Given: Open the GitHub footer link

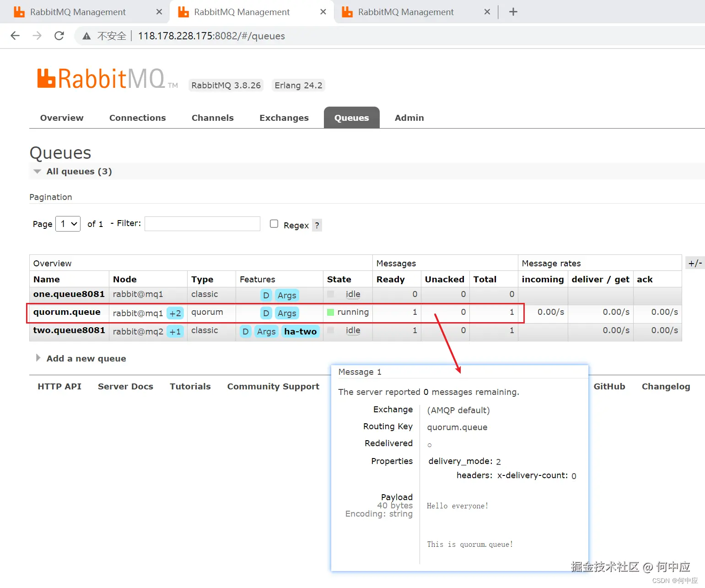Looking at the screenshot, I should point(609,387).
